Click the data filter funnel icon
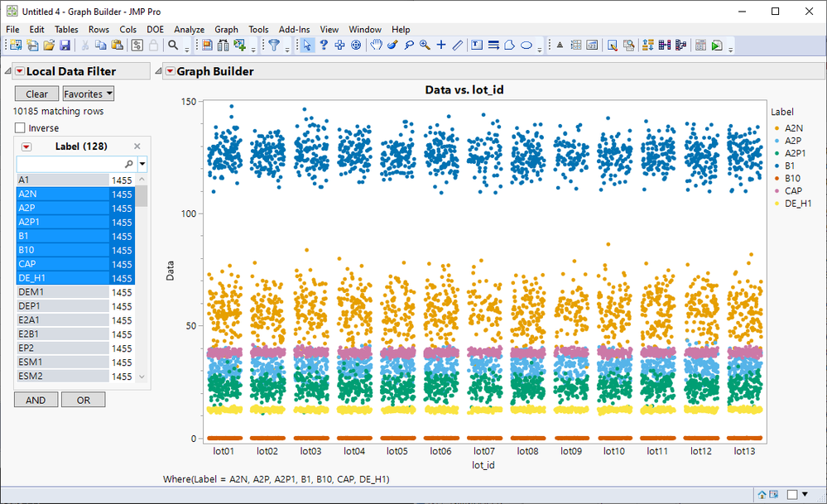The image size is (827, 504). (274, 46)
